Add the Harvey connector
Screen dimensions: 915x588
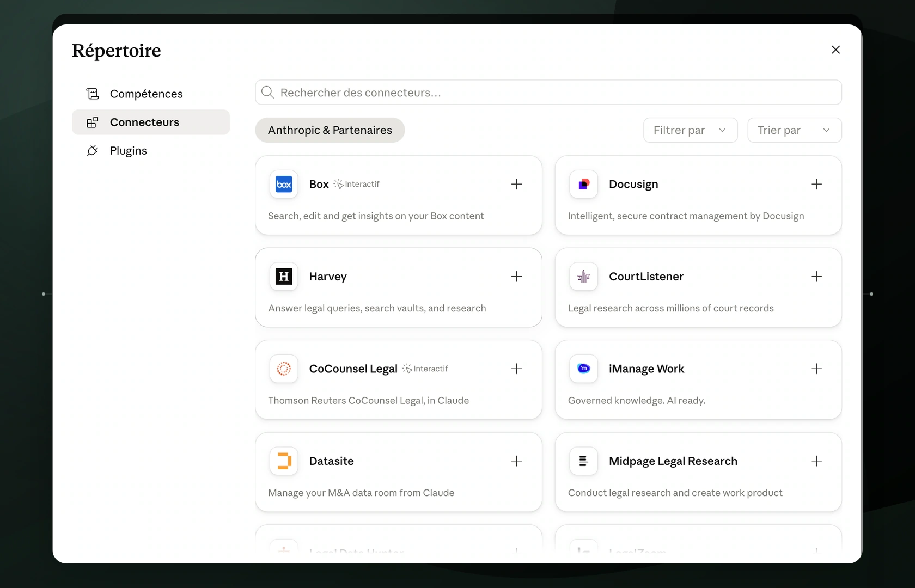517,277
